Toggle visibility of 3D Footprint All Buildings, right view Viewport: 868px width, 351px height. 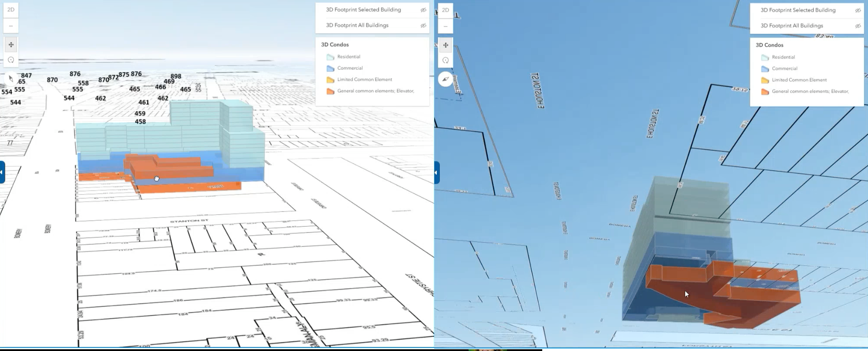(858, 26)
